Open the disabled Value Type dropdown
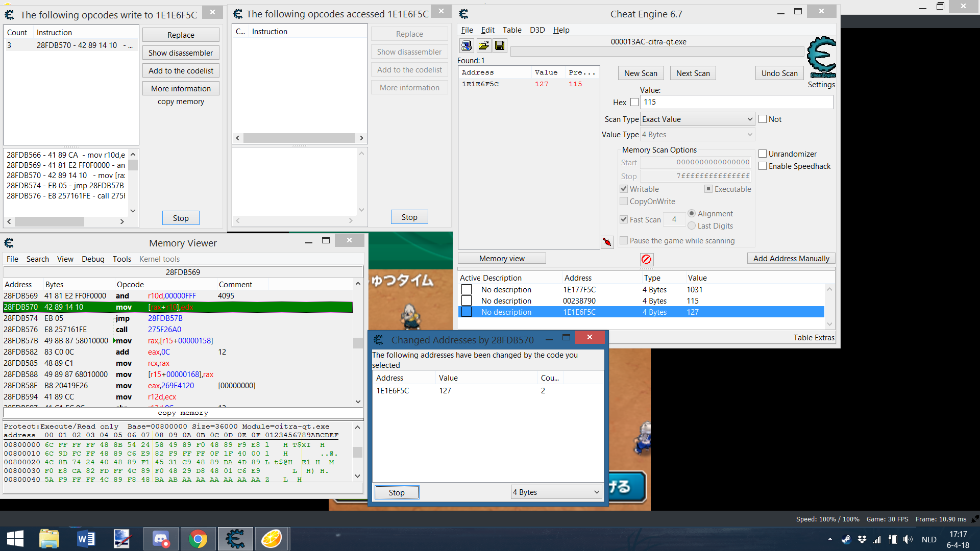980x551 pixels. tap(697, 135)
